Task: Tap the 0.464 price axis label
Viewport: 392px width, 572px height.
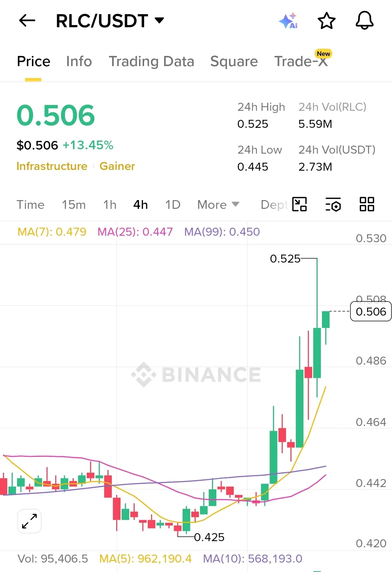Action: (x=371, y=422)
